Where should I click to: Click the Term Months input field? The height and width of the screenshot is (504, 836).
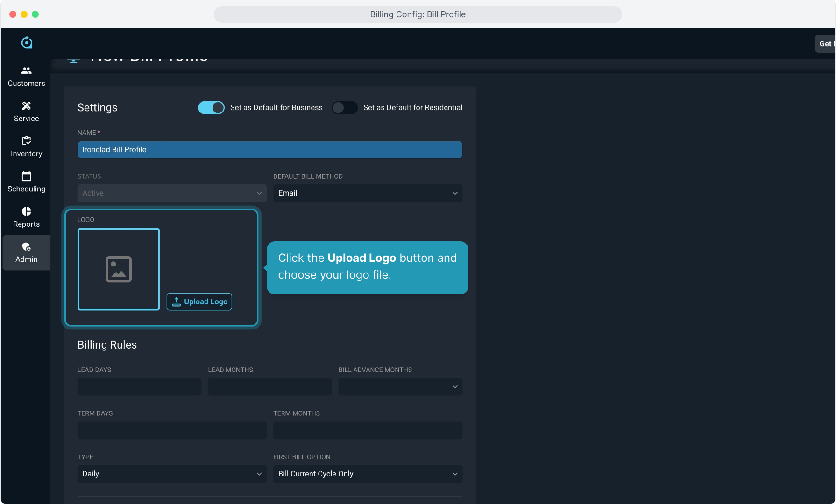368,430
